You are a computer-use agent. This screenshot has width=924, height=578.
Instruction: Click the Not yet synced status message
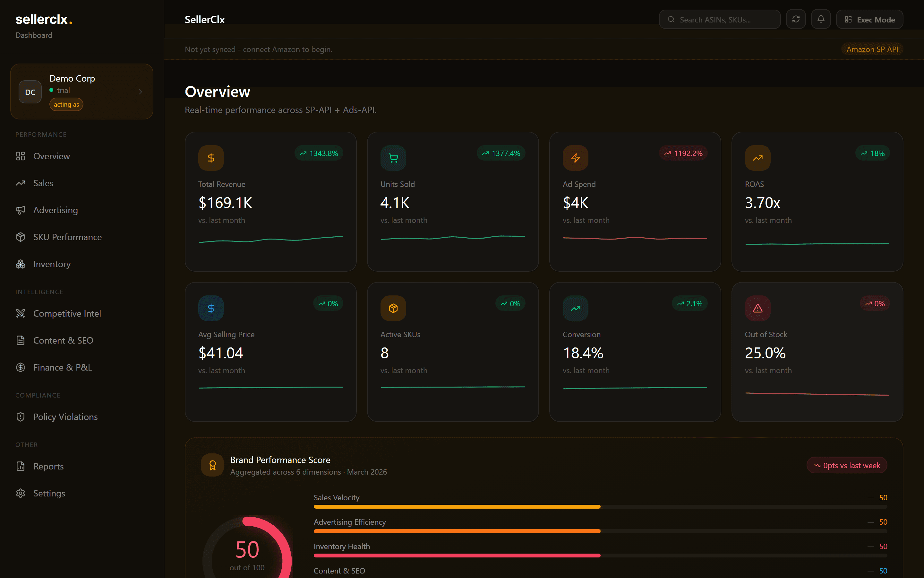click(x=259, y=49)
